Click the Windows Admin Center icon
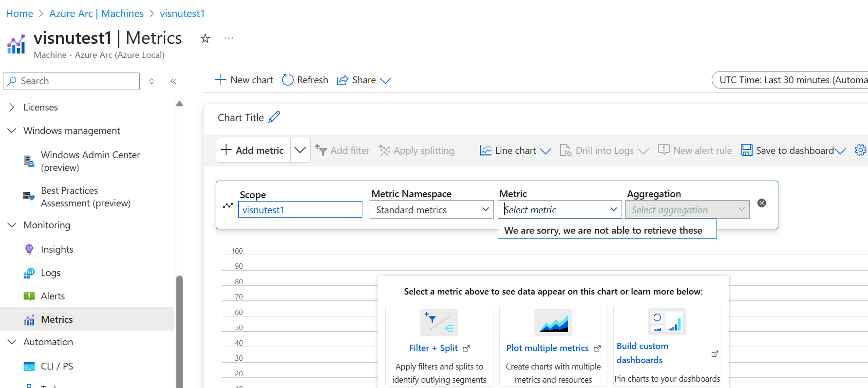Image resolution: width=868 pixels, height=388 pixels. click(29, 161)
